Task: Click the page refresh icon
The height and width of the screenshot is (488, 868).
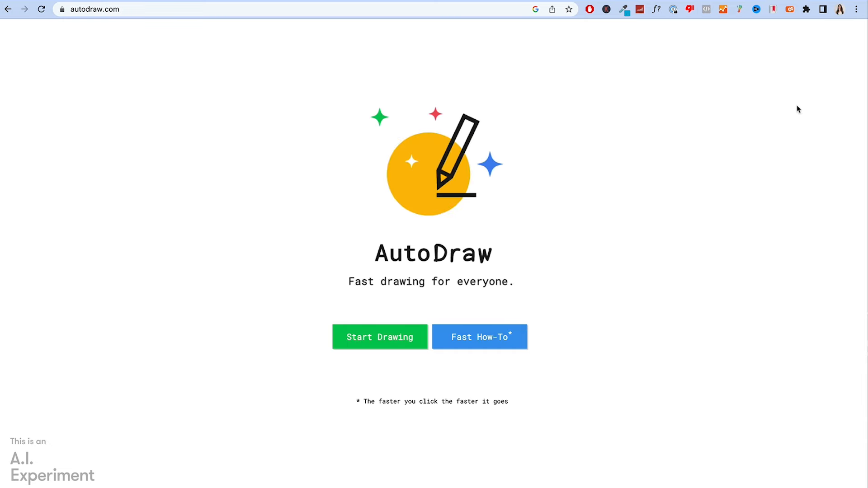Action: (41, 9)
